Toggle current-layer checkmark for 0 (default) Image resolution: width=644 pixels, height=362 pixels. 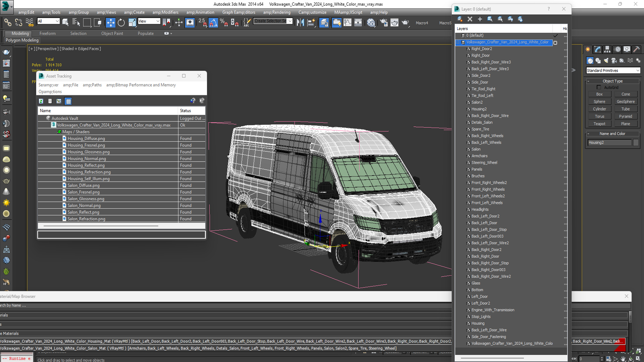click(x=555, y=36)
